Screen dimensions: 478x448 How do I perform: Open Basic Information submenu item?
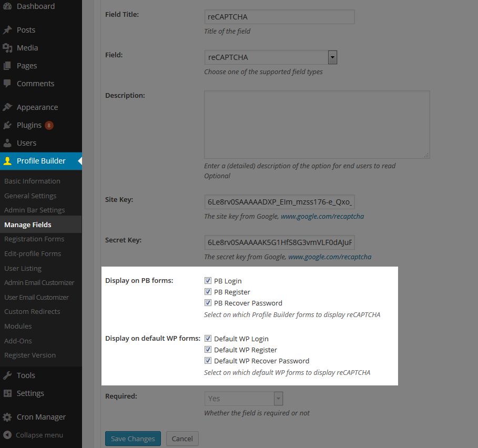pyautogui.click(x=32, y=181)
